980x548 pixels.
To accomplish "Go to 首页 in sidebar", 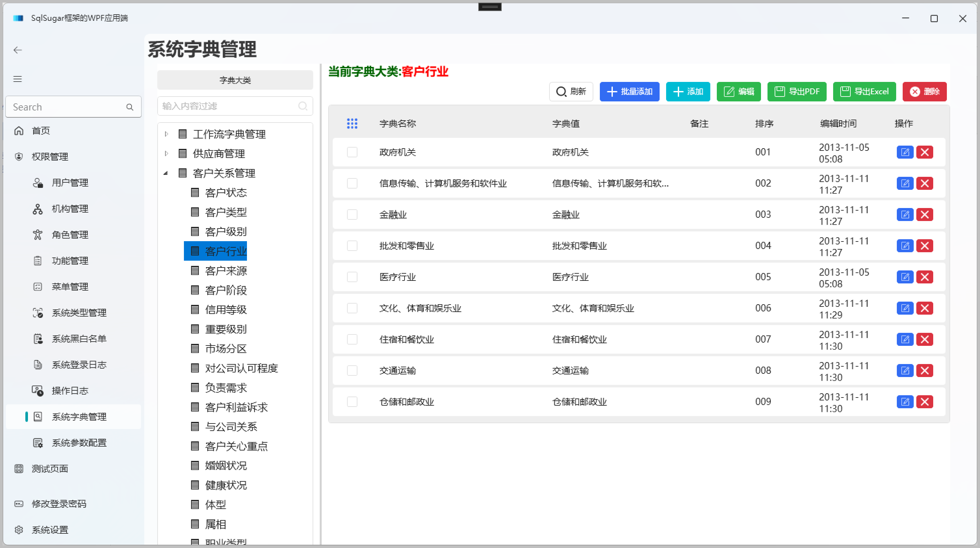I will click(73, 131).
